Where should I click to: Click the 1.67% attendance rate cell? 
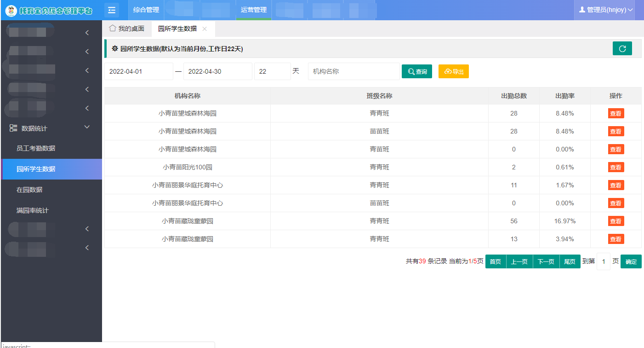565,185
